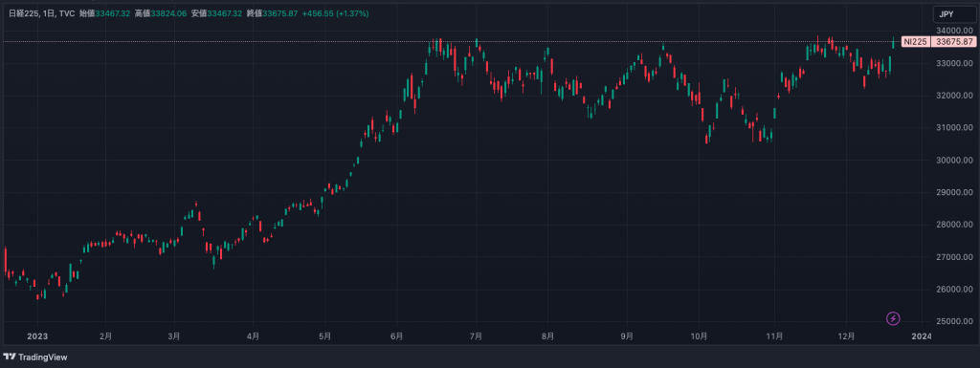Open the JPY currency selector
The height and width of the screenshot is (368, 980).
pos(954,13)
